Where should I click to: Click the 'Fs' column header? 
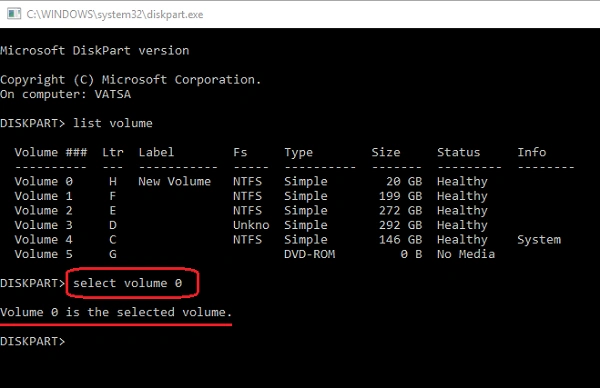click(x=240, y=152)
